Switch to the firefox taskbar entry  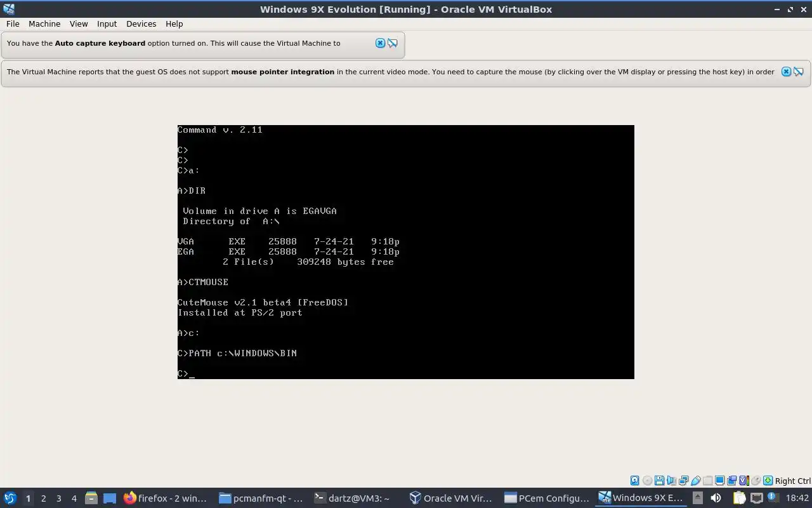pos(166,498)
